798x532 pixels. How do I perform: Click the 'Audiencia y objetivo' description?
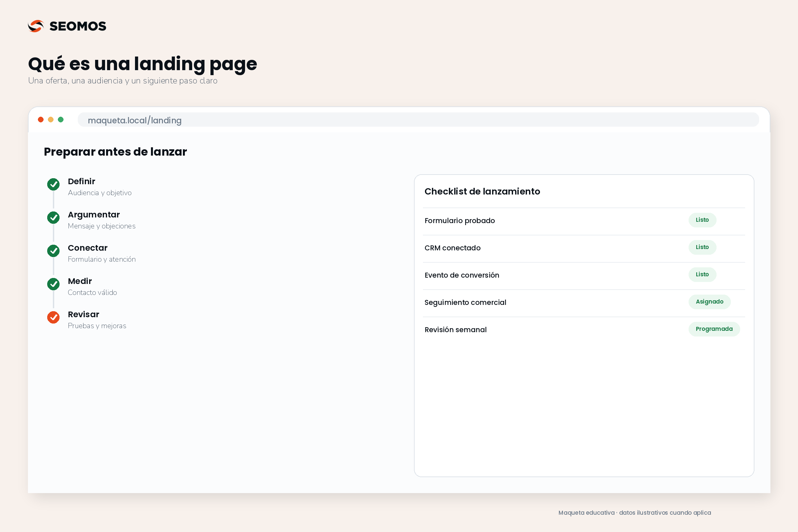pos(100,193)
